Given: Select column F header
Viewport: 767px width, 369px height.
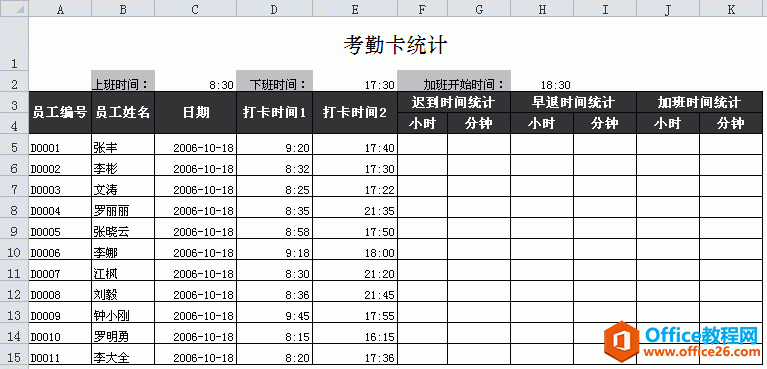Looking at the screenshot, I should [422, 9].
